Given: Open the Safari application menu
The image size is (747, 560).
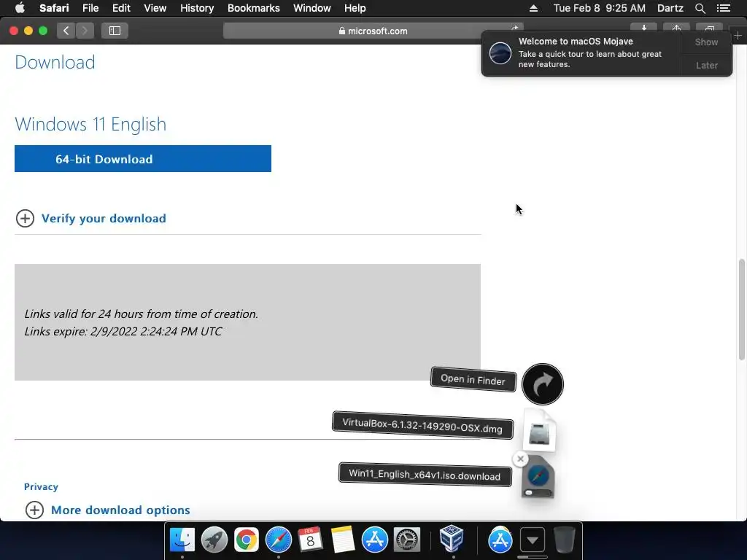Looking at the screenshot, I should coord(54,8).
